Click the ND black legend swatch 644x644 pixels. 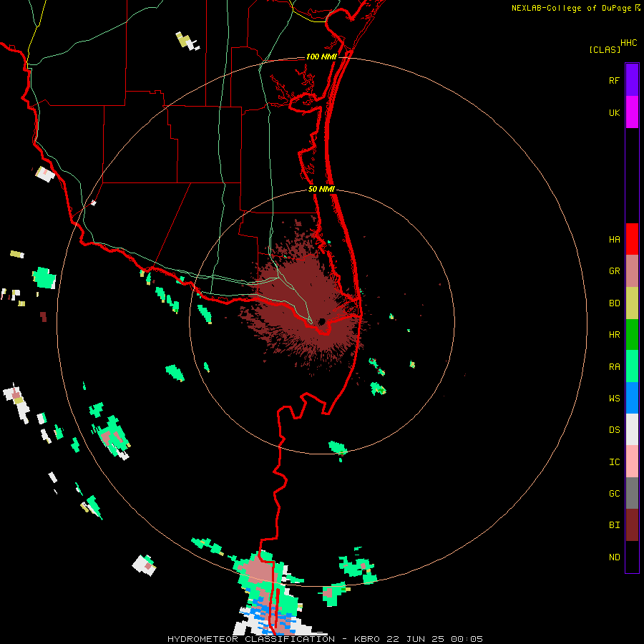(632, 557)
